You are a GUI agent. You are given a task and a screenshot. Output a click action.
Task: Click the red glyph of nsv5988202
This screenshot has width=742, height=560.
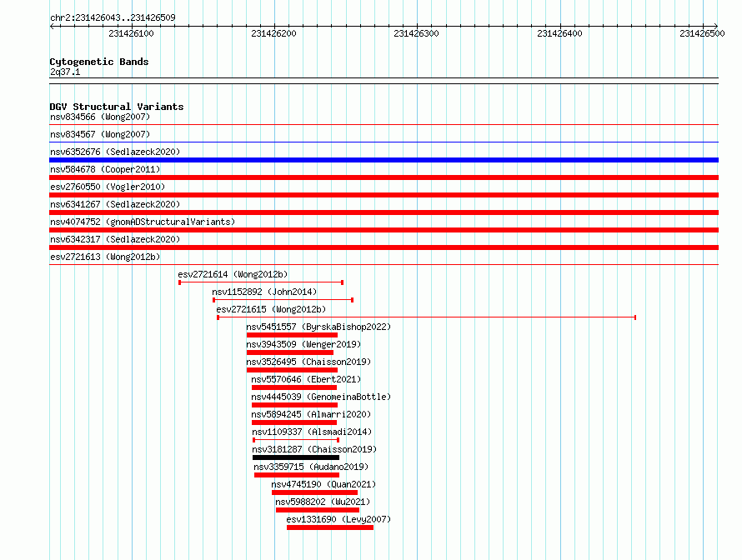(318, 510)
